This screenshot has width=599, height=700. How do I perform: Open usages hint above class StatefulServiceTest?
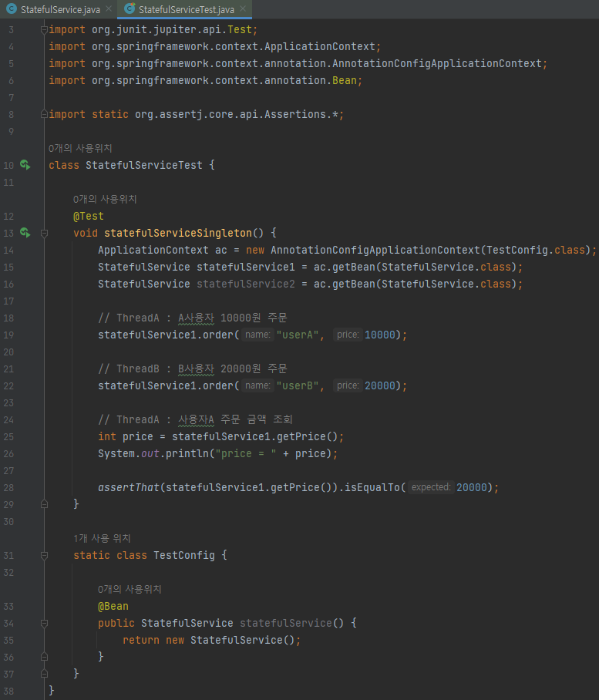point(80,148)
